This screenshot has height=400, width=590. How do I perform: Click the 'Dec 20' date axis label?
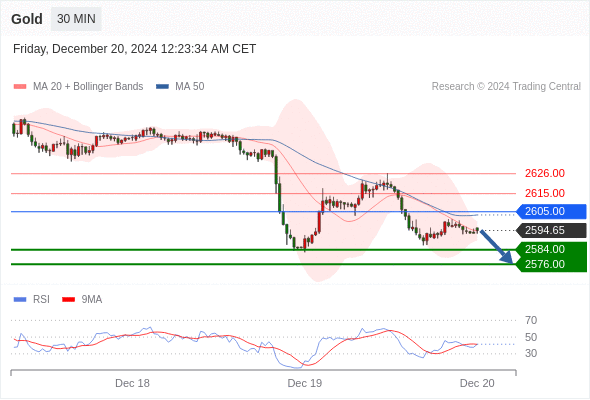[x=477, y=383]
